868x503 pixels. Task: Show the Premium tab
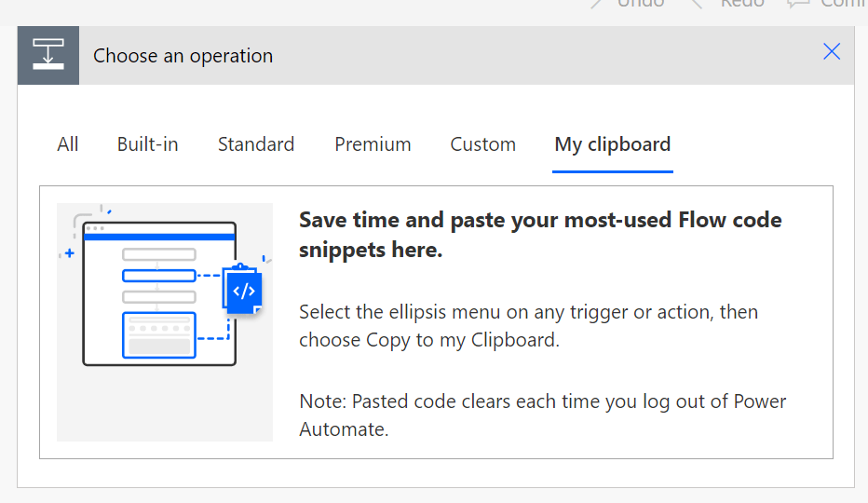[x=373, y=144]
